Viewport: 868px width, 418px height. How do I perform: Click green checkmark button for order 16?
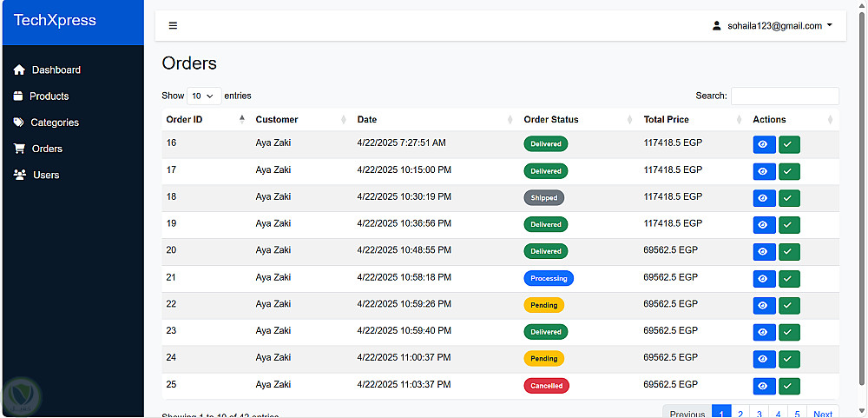(789, 144)
